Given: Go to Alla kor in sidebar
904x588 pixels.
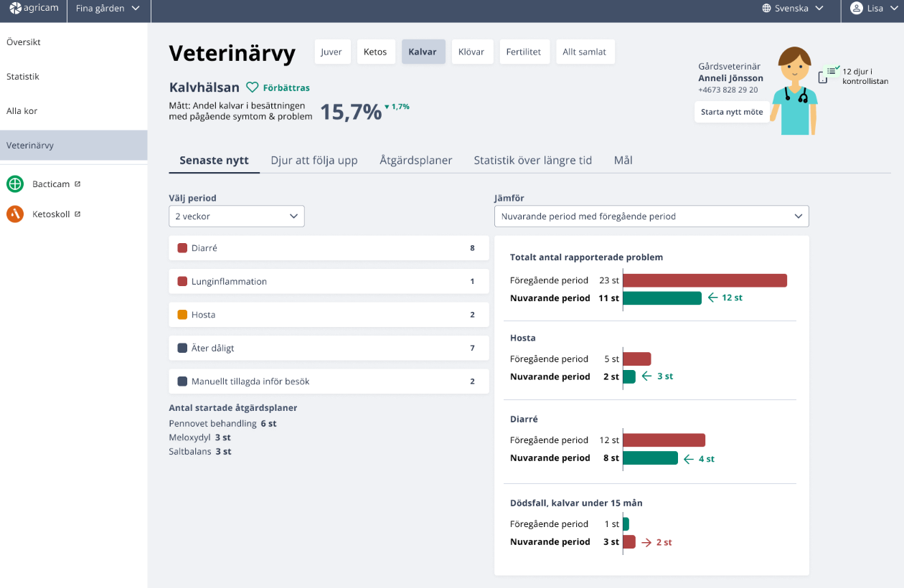Looking at the screenshot, I should tap(22, 111).
